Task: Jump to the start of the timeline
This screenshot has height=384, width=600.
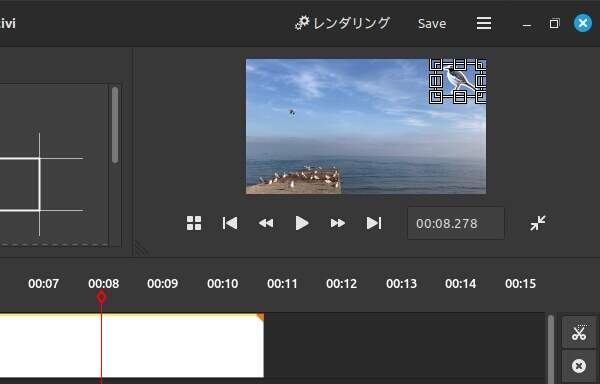Action: [x=230, y=223]
